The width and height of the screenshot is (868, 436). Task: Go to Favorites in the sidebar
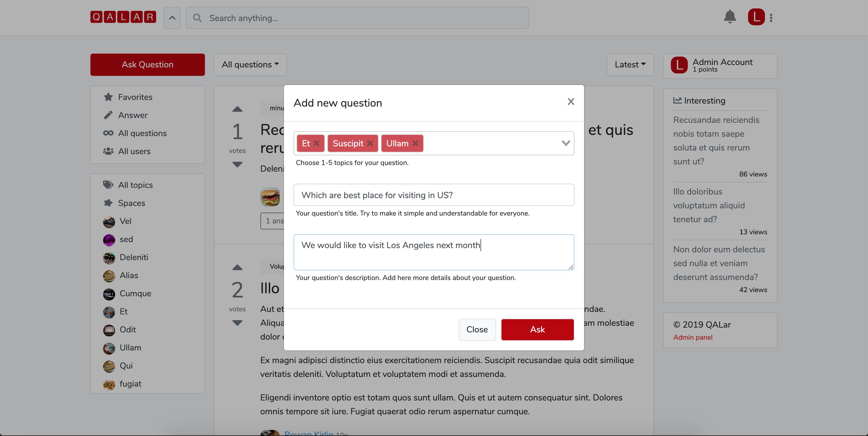coord(135,97)
